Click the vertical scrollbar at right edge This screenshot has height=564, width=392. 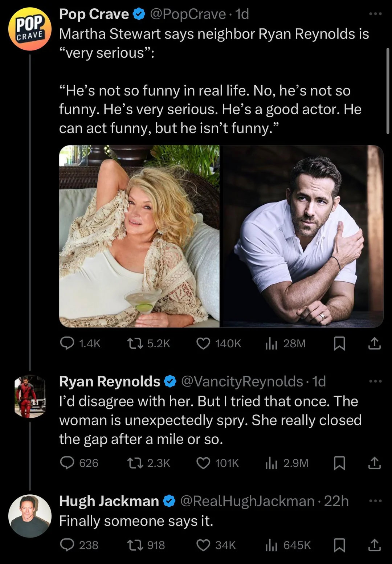coord(388,91)
